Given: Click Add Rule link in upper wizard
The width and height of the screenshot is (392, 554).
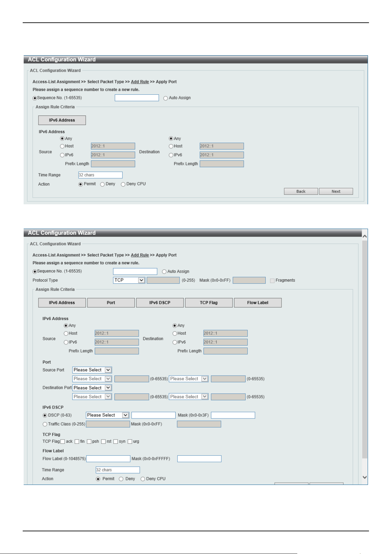Looking at the screenshot, I should click(x=140, y=82).
